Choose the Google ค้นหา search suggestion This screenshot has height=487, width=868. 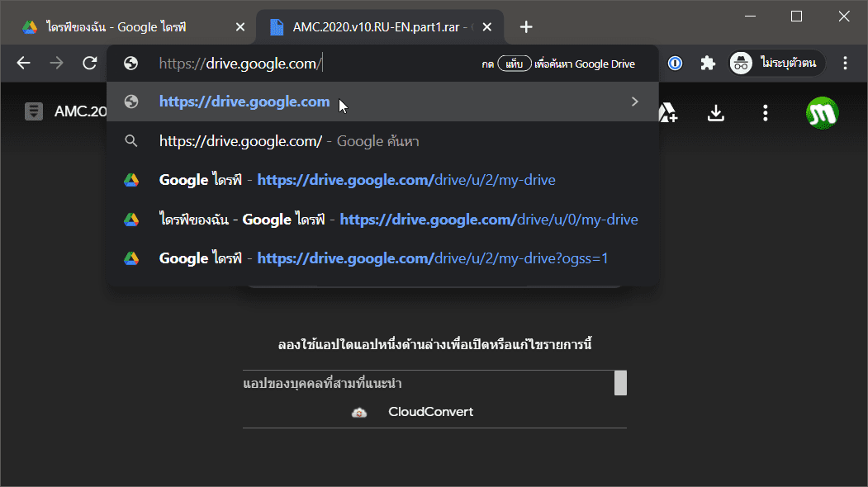pyautogui.click(x=382, y=141)
